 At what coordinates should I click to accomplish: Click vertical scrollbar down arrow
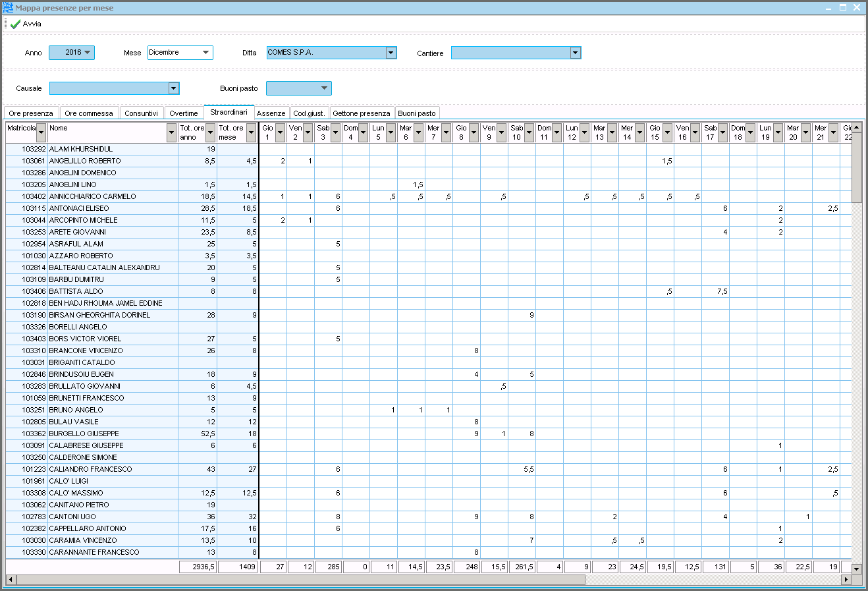[857, 569]
